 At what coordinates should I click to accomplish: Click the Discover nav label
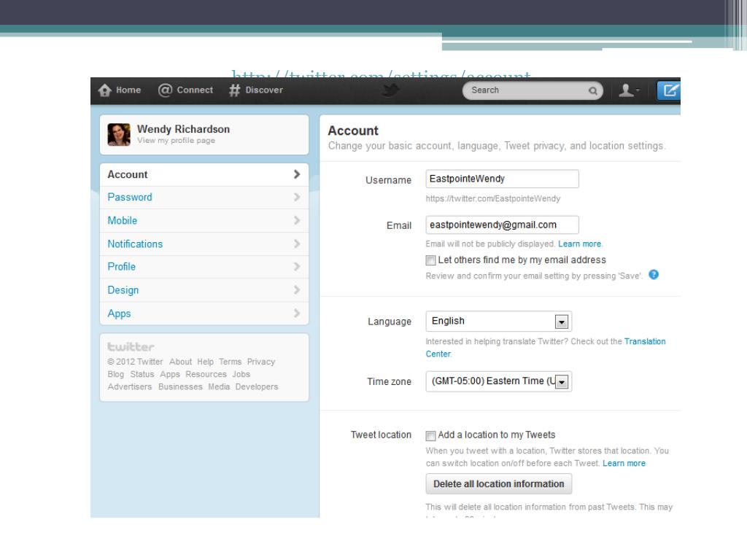pos(264,90)
